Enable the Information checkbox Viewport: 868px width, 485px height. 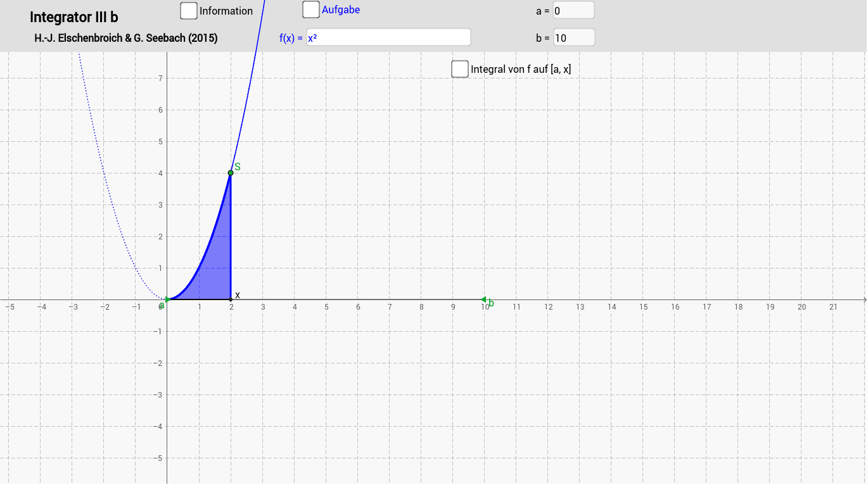click(189, 11)
